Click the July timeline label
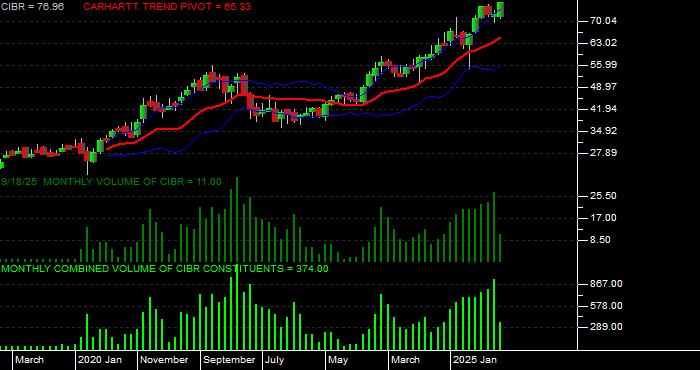The image size is (700, 370). click(275, 360)
